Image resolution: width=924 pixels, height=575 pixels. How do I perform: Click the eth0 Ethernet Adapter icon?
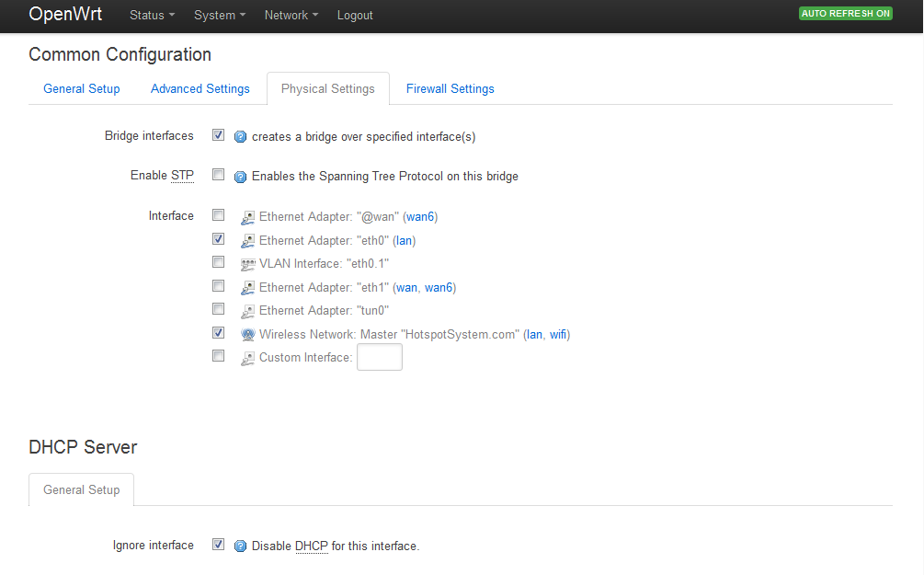point(247,241)
